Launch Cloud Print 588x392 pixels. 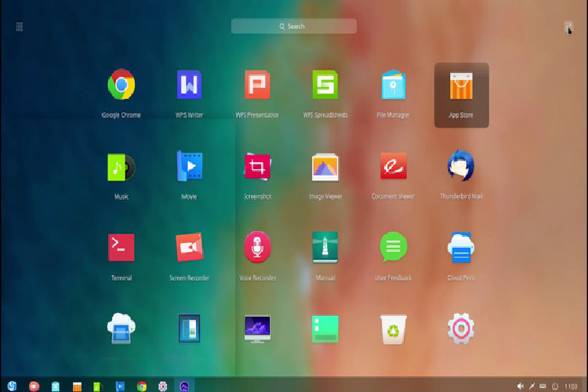point(461,248)
